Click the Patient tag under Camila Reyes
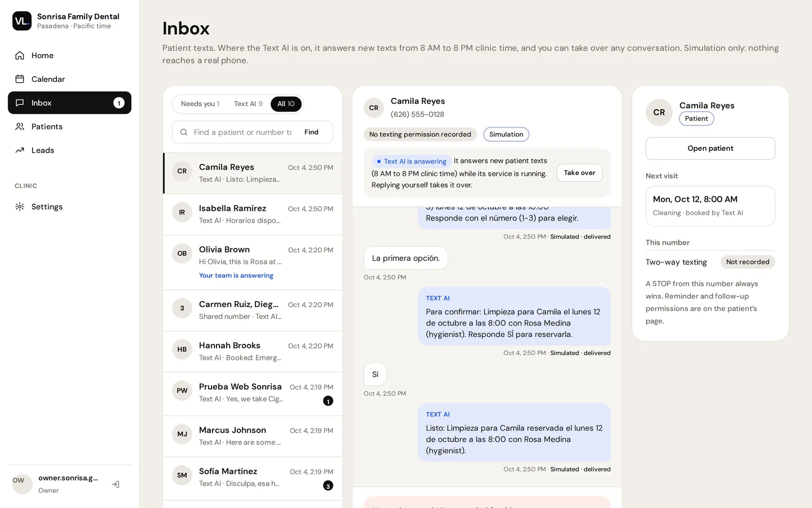Viewport: 812px width, 508px height. [696, 119]
